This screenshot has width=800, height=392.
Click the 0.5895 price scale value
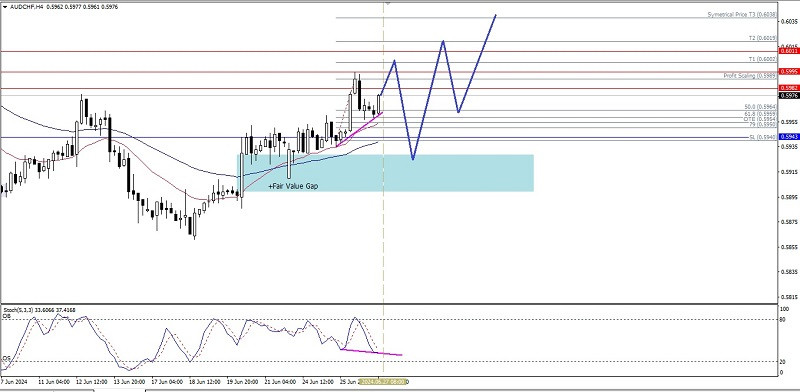(x=788, y=197)
